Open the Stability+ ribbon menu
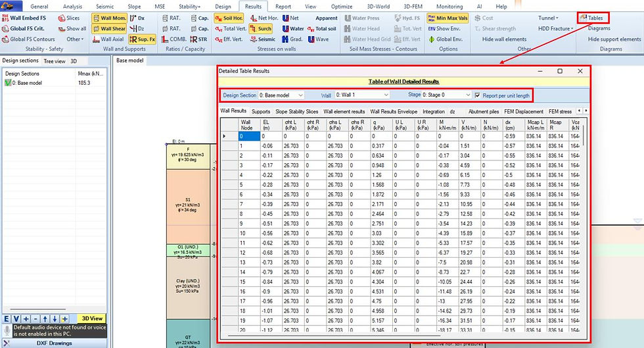Viewport: 644px width, 348px height. point(189,7)
